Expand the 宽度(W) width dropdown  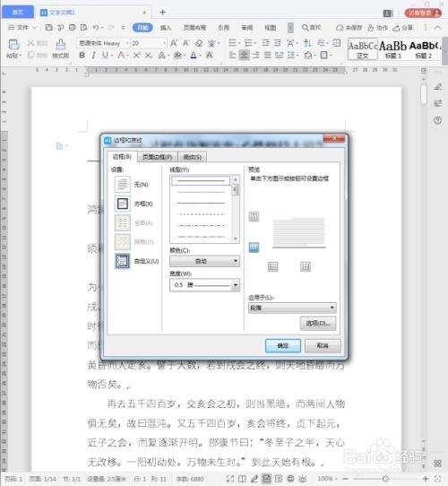click(205, 285)
